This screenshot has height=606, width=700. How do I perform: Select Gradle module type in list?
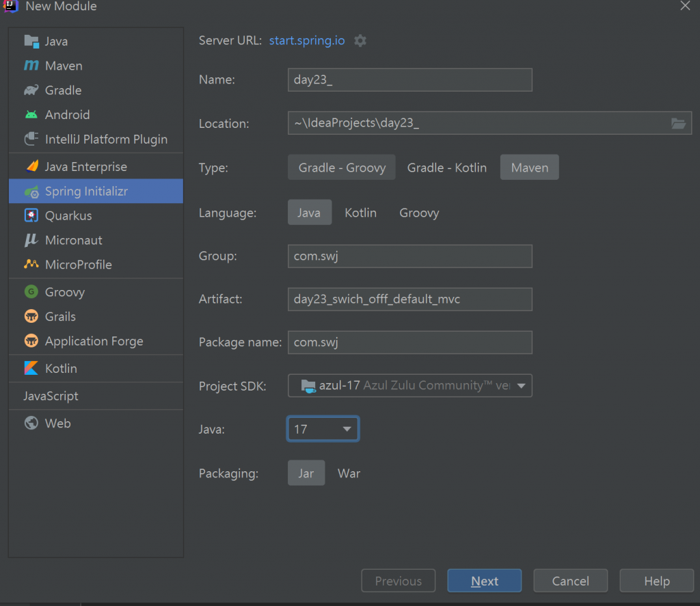point(96,90)
